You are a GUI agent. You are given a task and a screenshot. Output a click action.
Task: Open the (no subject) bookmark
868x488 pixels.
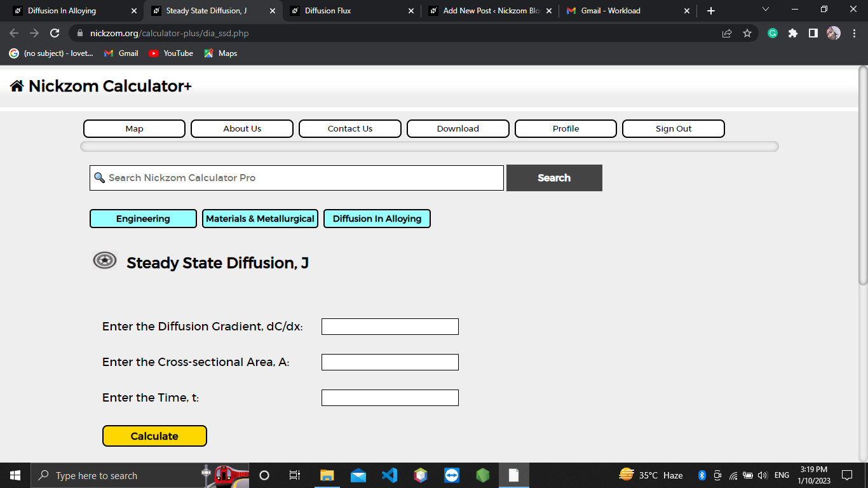(x=51, y=53)
